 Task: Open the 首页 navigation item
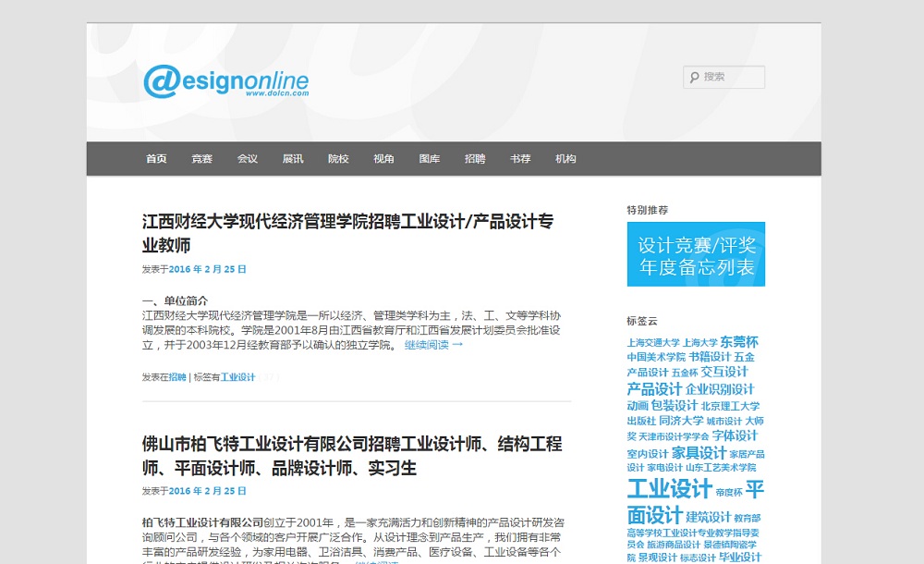coord(156,159)
